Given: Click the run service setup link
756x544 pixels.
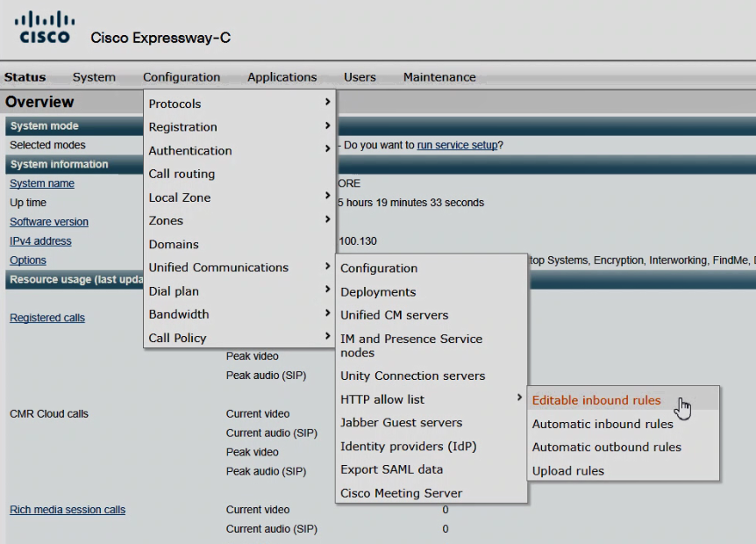Looking at the screenshot, I should click(x=457, y=146).
